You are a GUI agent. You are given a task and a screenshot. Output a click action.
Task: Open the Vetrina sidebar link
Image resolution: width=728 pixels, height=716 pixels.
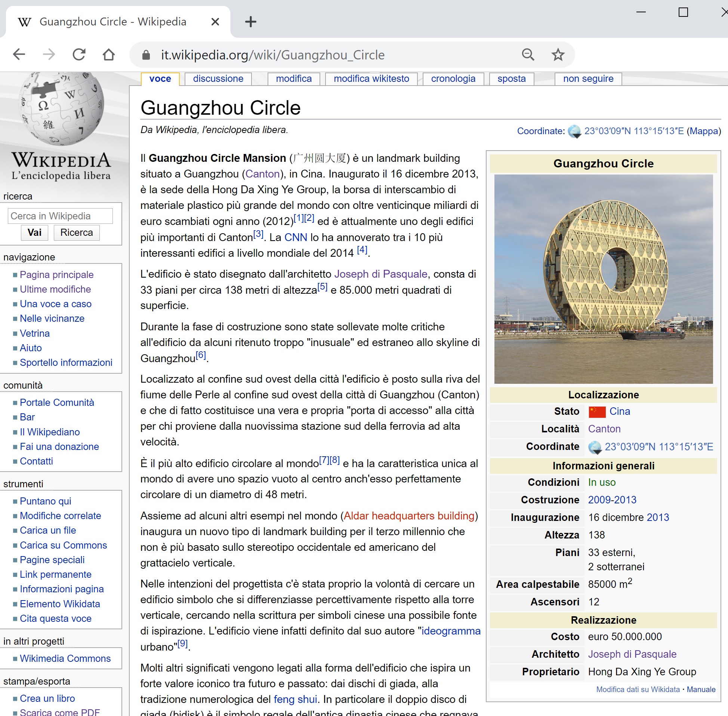(35, 334)
